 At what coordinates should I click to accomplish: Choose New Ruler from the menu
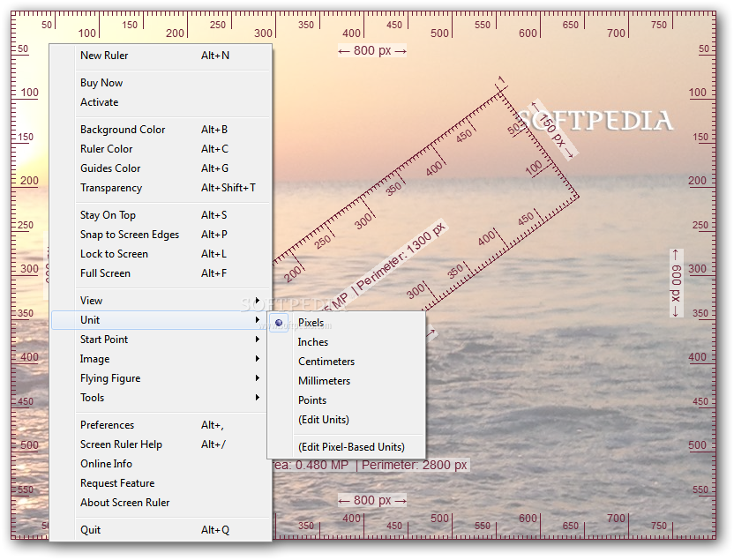pyautogui.click(x=161, y=56)
